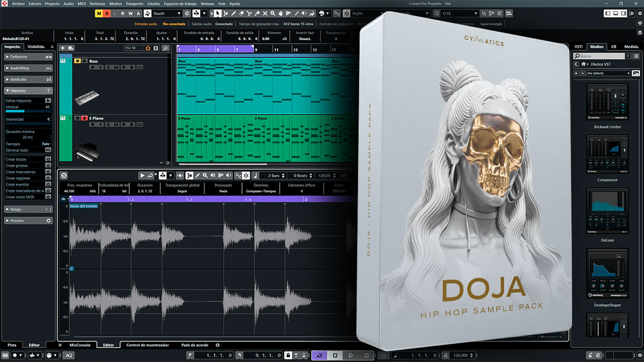Mute the E Piano track
The image size is (644, 362).
click(x=77, y=118)
